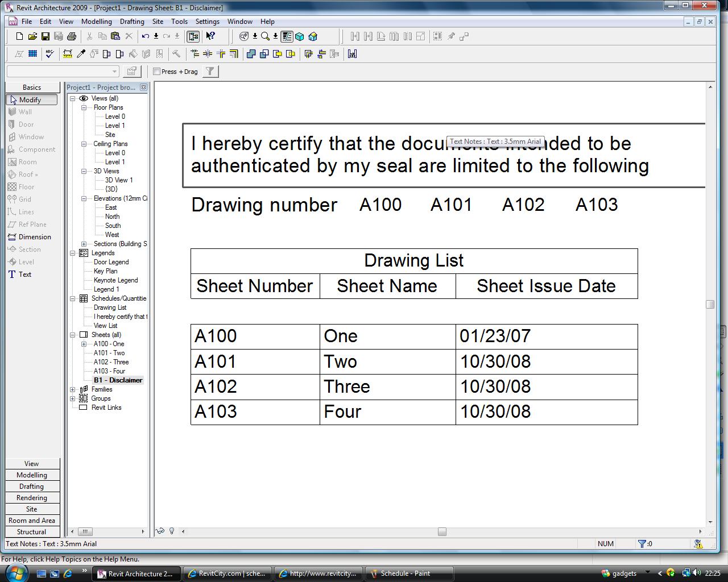Viewport: 728px width, 582px height.
Task: Expand the Groups tree node
Action: pos(73,398)
